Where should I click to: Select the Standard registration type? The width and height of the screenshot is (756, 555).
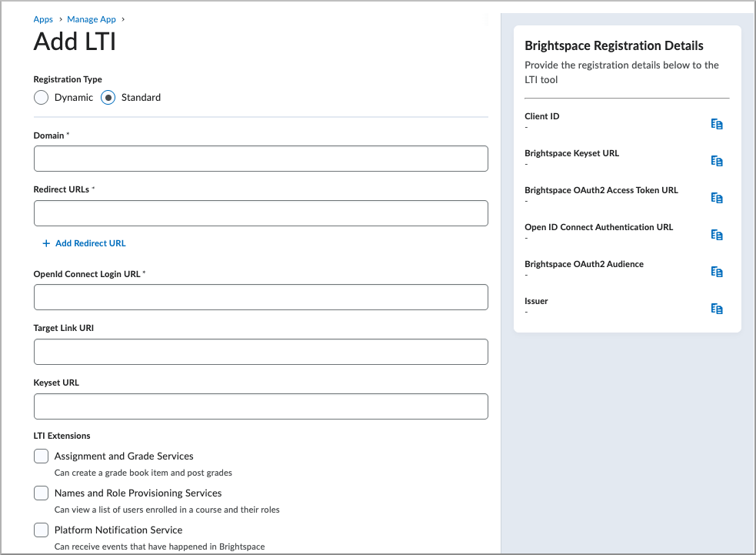click(108, 98)
